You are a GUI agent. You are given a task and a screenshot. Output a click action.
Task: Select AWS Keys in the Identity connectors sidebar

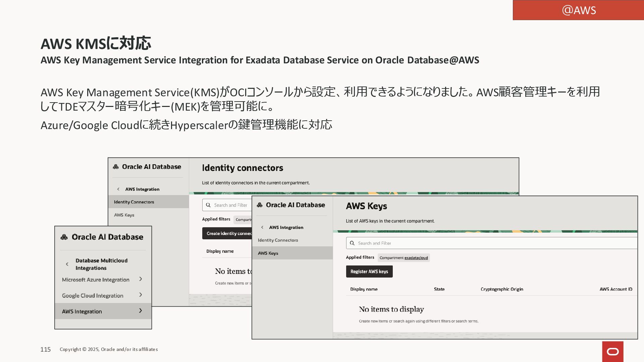124,215
